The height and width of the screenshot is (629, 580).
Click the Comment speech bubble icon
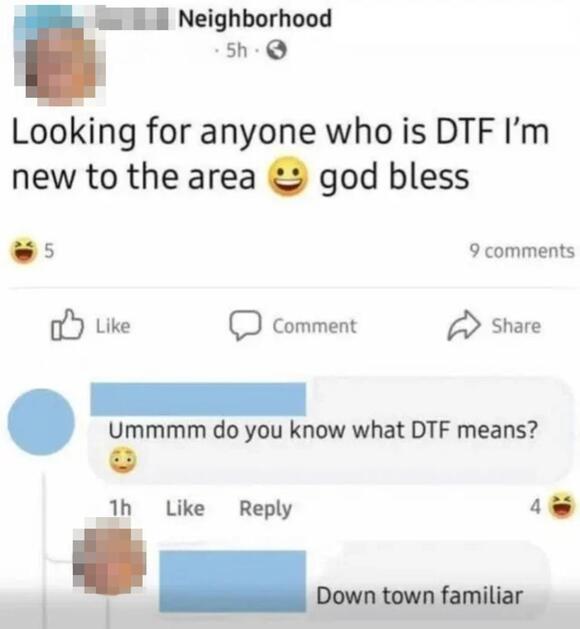point(245,325)
